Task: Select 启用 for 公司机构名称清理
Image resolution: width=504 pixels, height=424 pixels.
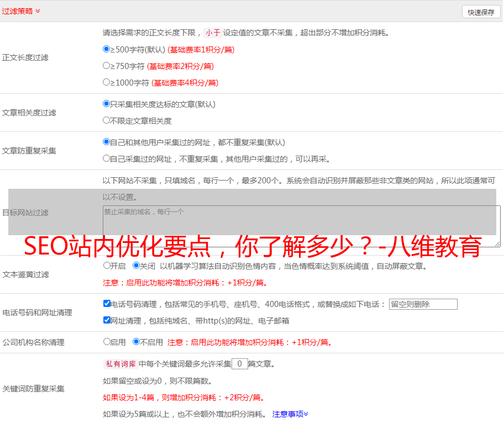Action: (x=107, y=342)
